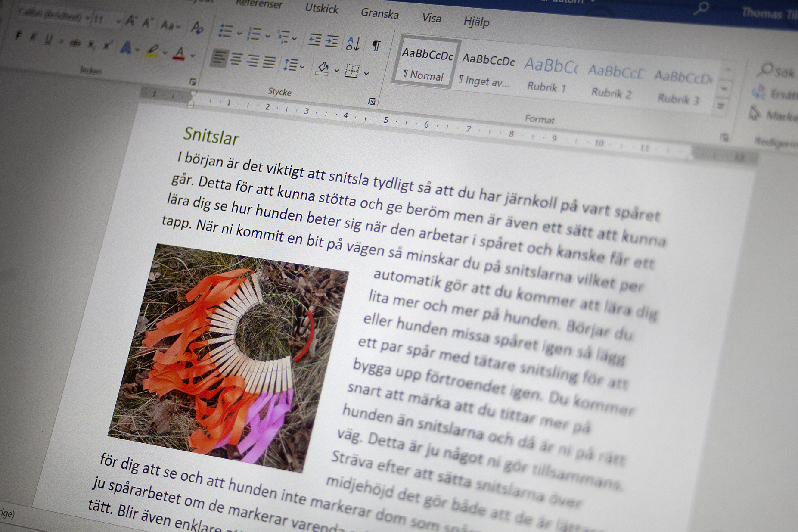Apply borders to selection icon
Image resolution: width=798 pixels, height=532 pixels.
point(352,71)
